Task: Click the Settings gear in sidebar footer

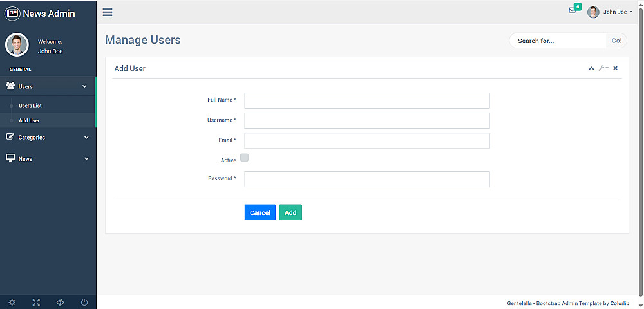Action: (x=12, y=302)
